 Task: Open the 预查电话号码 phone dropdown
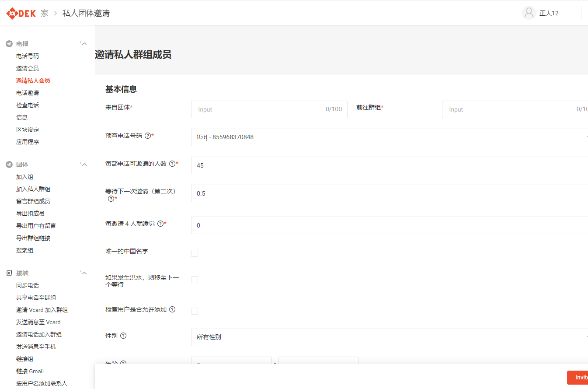389,137
